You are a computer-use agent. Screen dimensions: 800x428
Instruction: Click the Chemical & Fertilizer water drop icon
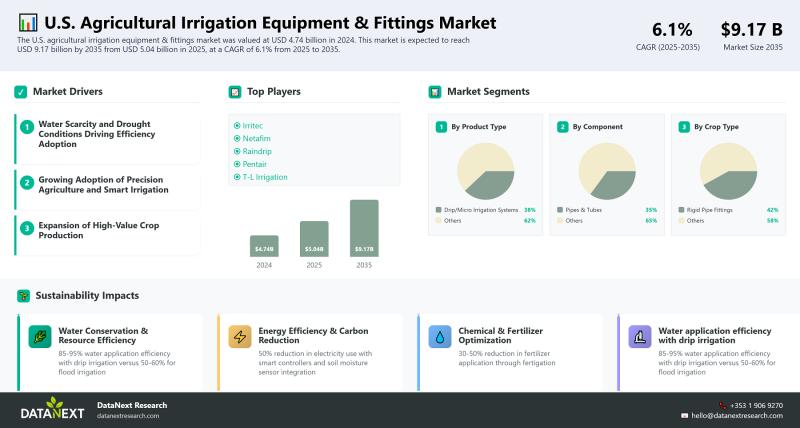click(440, 337)
